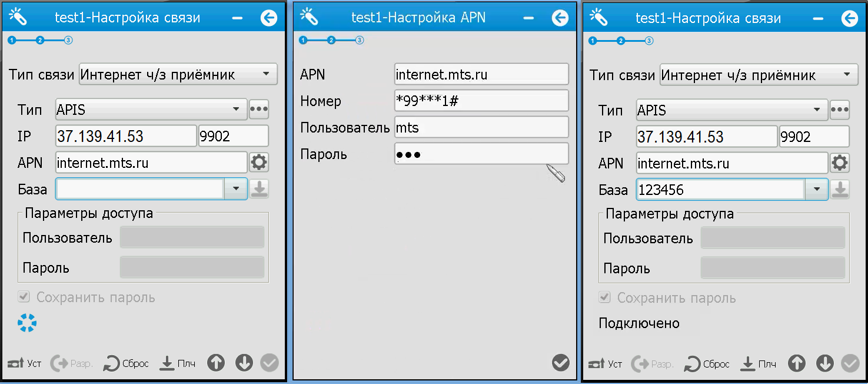Click the download base list icon in the left window
The width and height of the screenshot is (868, 384).
click(x=259, y=188)
